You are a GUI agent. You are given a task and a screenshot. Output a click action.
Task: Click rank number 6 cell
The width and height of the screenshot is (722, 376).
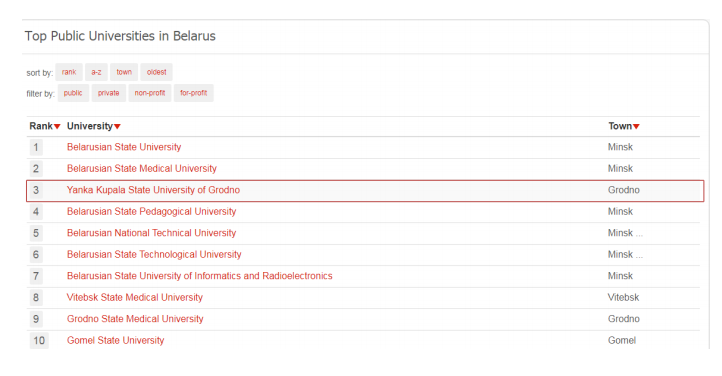[36, 255]
